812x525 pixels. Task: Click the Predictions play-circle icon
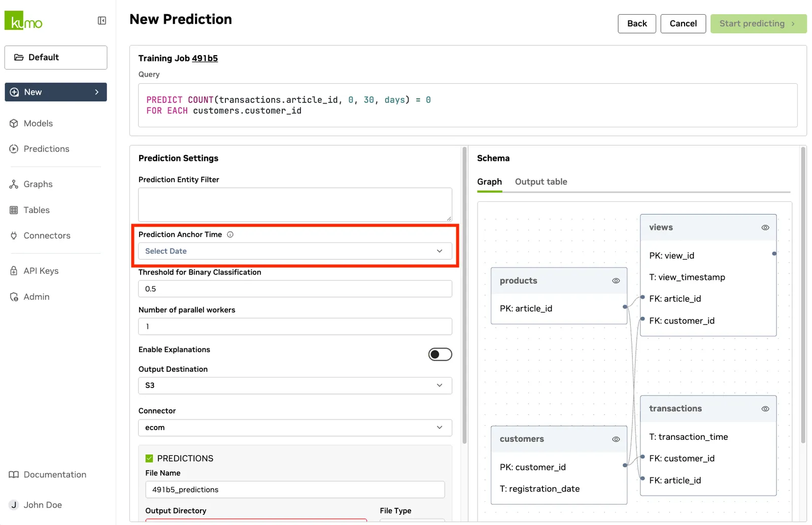tap(14, 149)
